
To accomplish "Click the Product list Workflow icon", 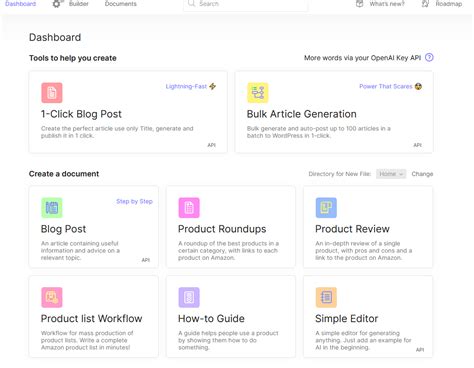I will [52, 297].
